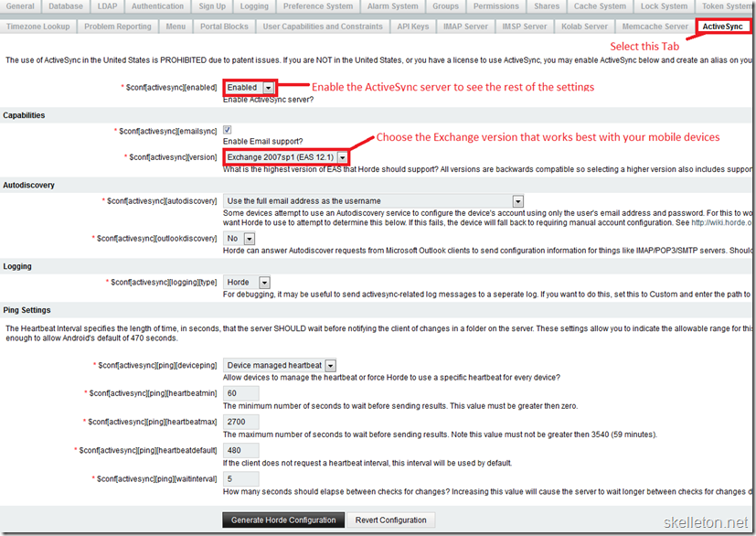Click the heartbeatmax field showing 2700
The width and height of the screenshot is (756, 536).
(x=241, y=422)
